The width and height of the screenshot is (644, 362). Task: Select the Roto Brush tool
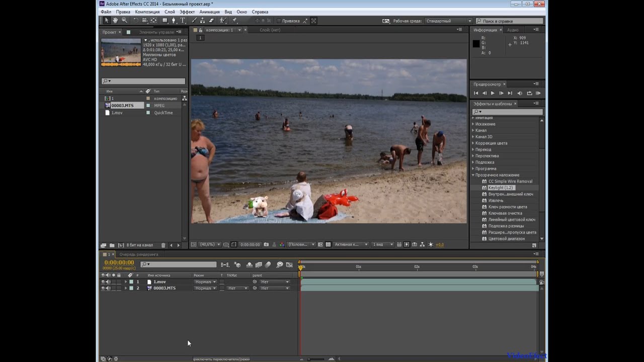tap(223, 21)
